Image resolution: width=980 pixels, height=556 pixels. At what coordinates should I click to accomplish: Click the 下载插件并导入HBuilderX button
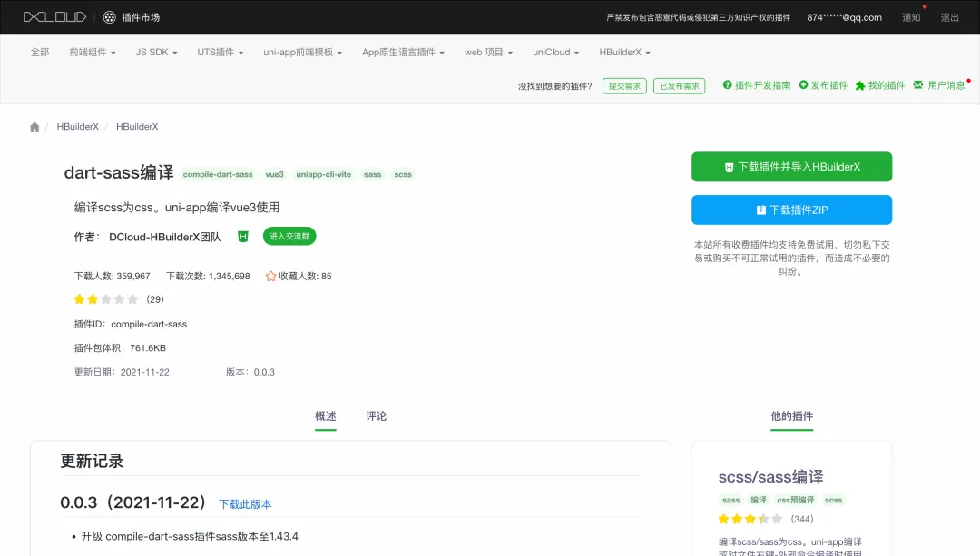click(x=791, y=167)
